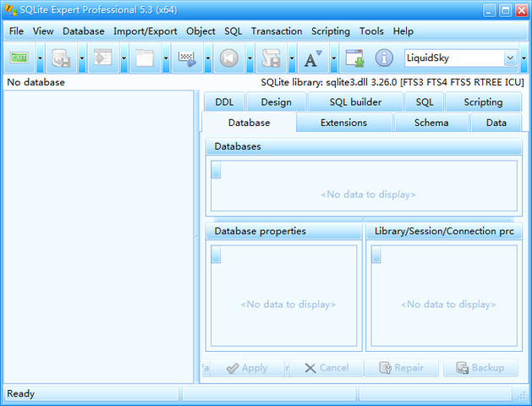Click the execute SQL play icon
532x406 pixels.
click(x=187, y=58)
